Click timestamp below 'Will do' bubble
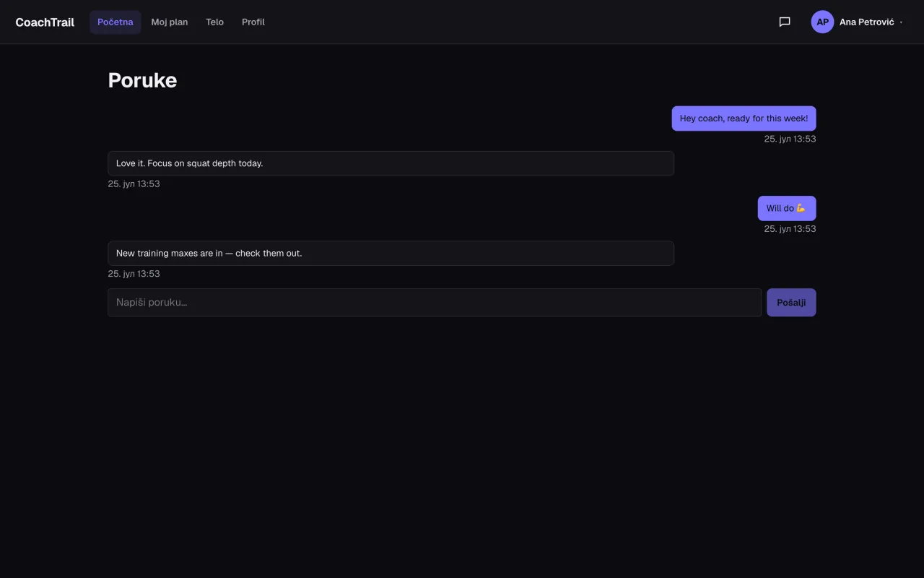The width and height of the screenshot is (924, 578). pyautogui.click(x=790, y=229)
